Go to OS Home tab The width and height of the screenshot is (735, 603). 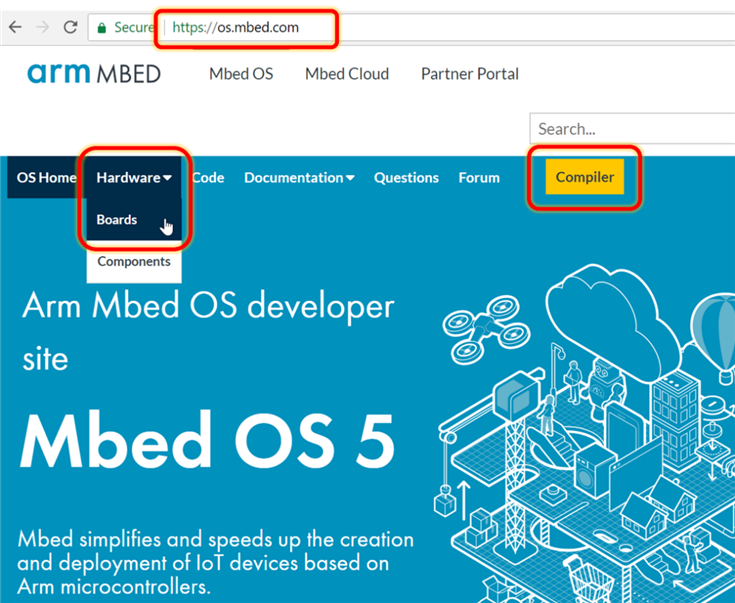[46, 177]
